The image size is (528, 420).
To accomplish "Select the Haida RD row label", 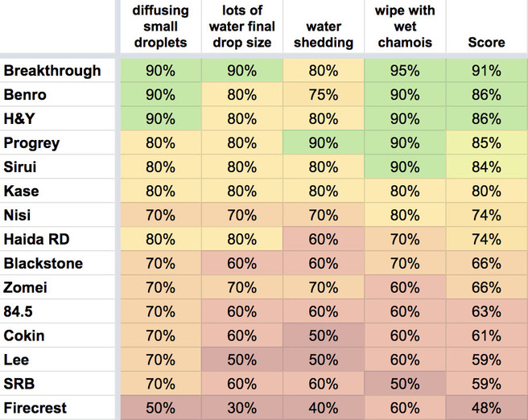I will coord(36,239).
